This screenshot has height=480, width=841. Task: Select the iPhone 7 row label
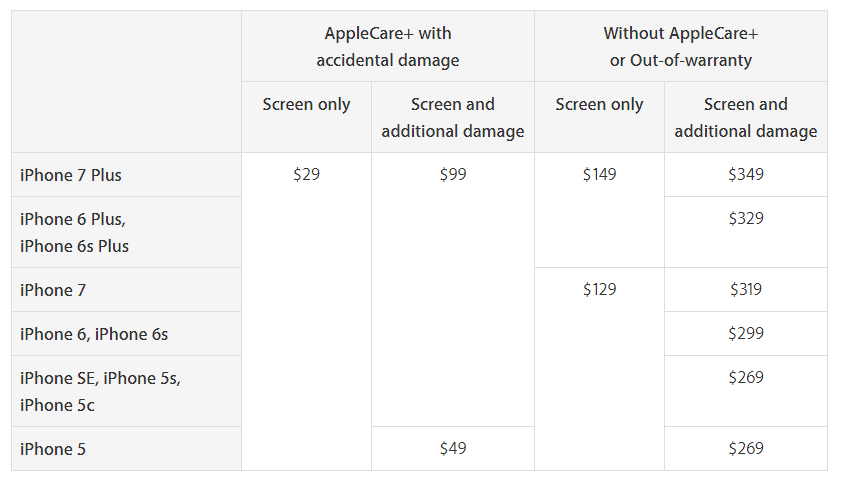[47, 290]
